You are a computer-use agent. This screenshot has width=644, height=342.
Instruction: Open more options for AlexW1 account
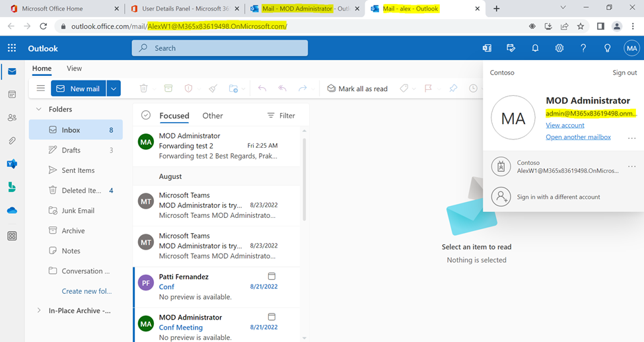(x=631, y=166)
